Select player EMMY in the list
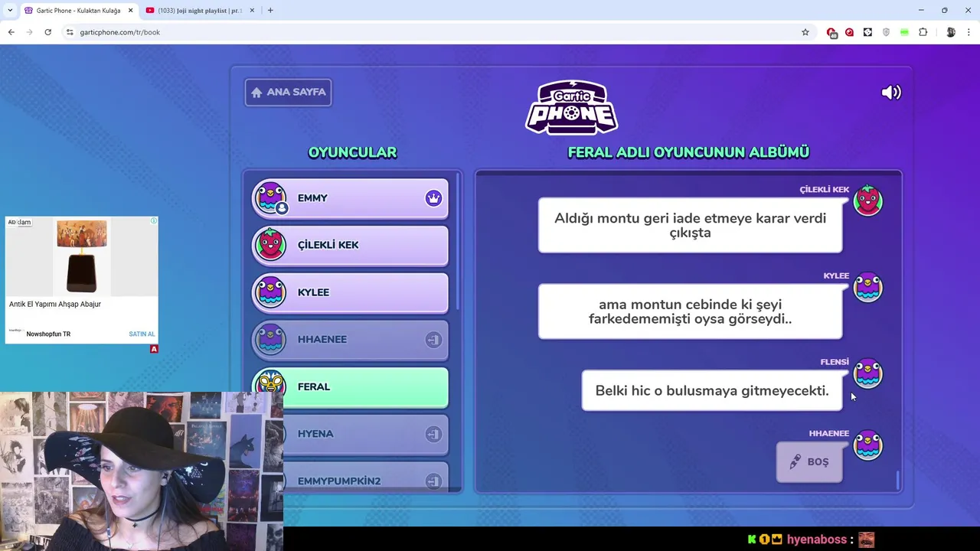 [x=351, y=198]
